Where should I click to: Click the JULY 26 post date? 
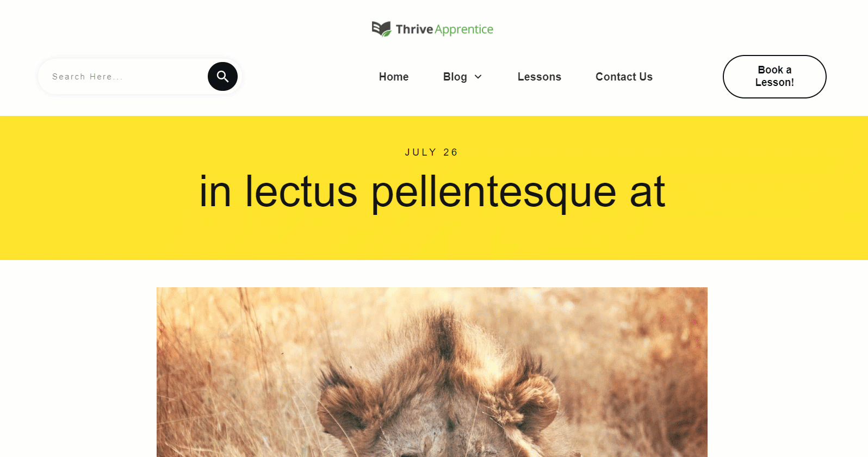coord(432,152)
